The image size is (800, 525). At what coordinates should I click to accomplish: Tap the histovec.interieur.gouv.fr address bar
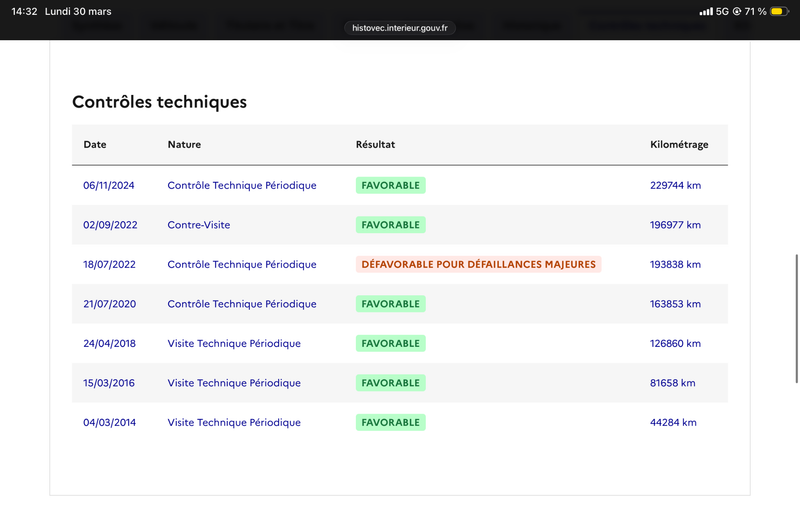[x=400, y=29]
